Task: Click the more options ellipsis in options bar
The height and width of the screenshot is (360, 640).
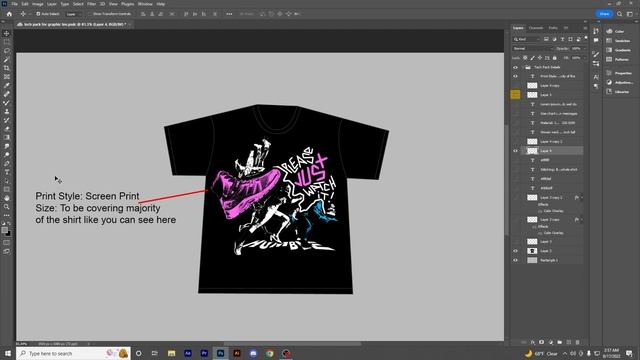Action: [x=229, y=14]
